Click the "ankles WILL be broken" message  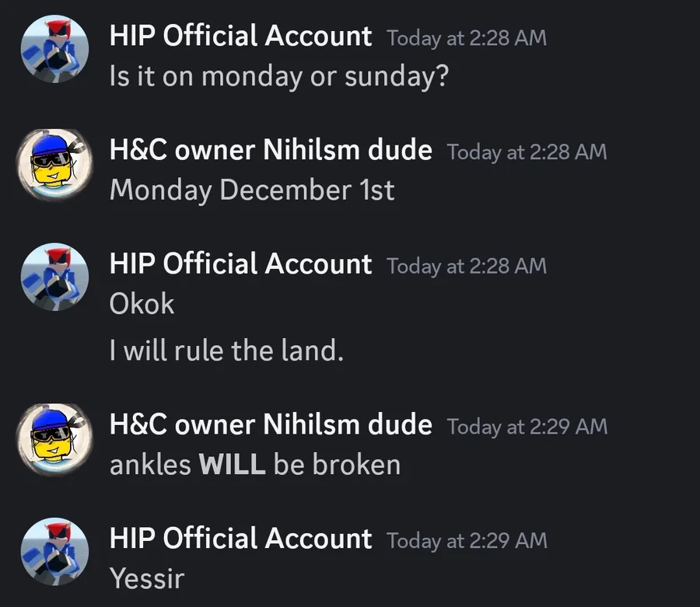255,465
